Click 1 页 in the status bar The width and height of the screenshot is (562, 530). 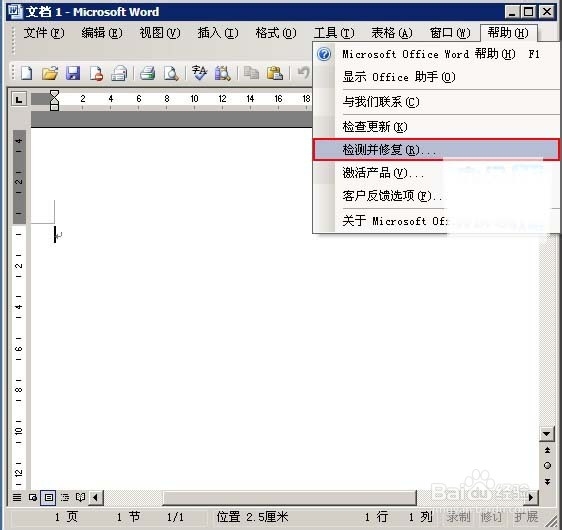pos(66,517)
